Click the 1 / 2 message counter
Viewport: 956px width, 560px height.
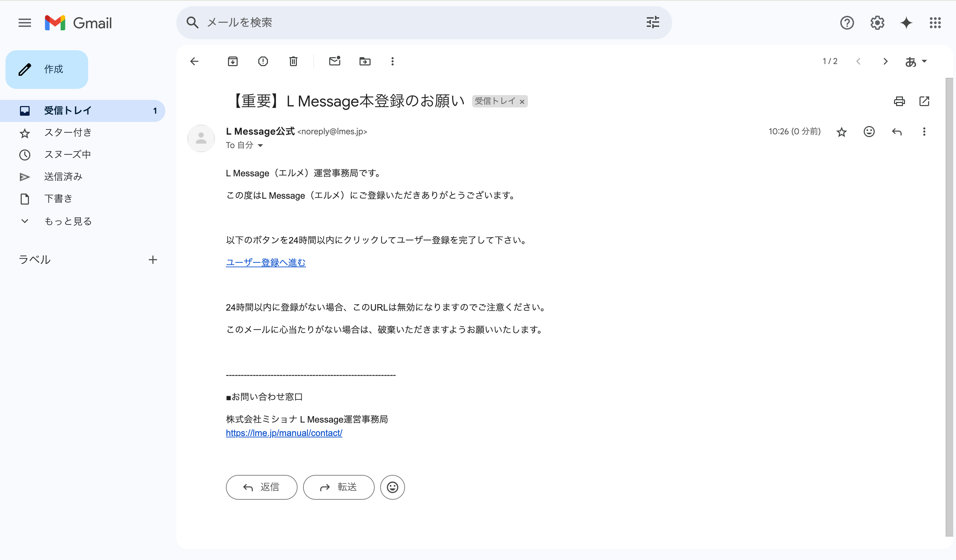pos(830,61)
